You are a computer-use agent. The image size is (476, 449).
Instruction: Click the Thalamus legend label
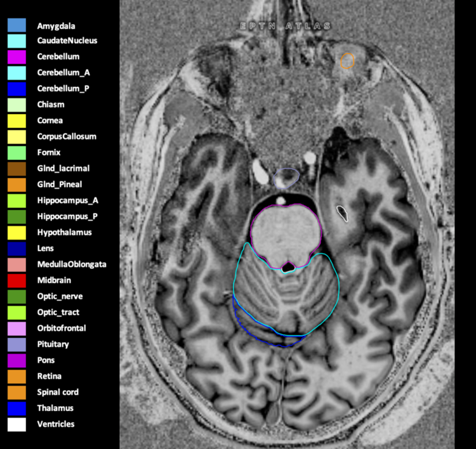click(x=55, y=408)
